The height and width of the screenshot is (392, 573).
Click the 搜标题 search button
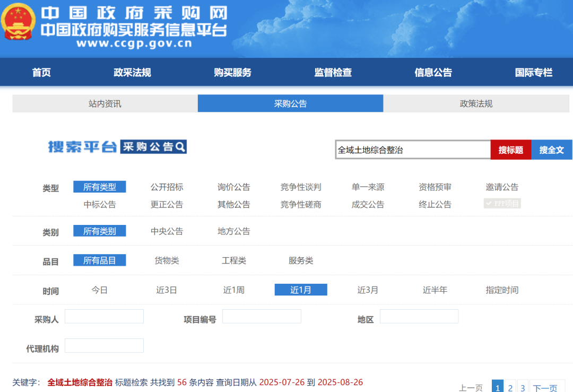point(510,150)
